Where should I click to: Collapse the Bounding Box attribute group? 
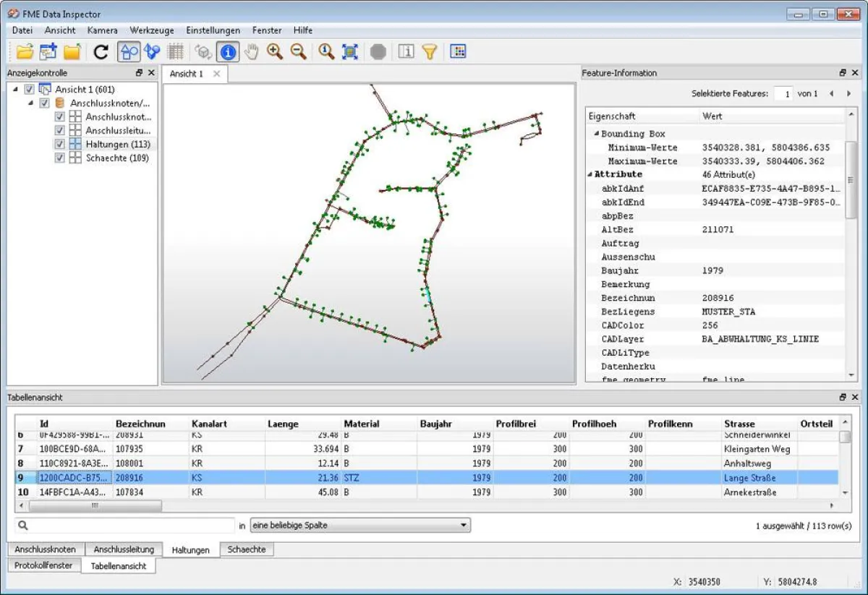click(595, 134)
